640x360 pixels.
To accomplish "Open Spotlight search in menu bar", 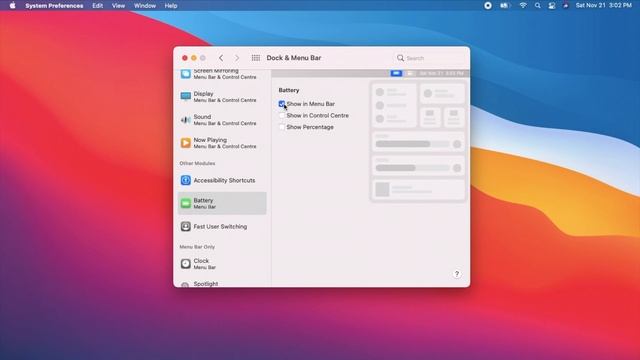I will (538, 6).
